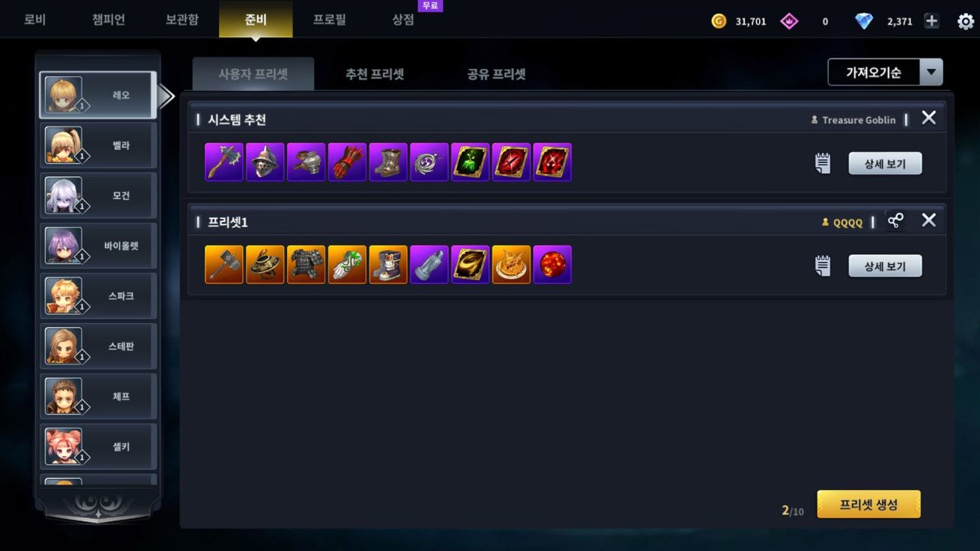Delete the 프리셋1 preset with X
This screenshot has height=551, width=980.
(929, 220)
